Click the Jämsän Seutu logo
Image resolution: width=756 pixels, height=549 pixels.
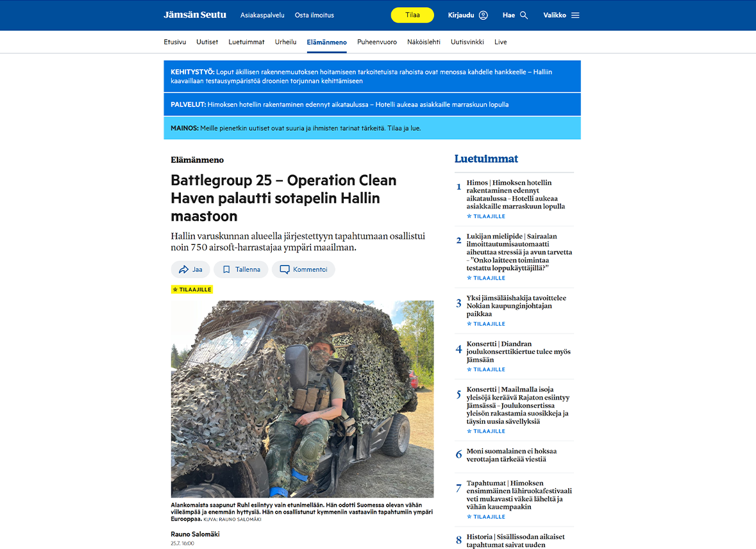pos(194,14)
